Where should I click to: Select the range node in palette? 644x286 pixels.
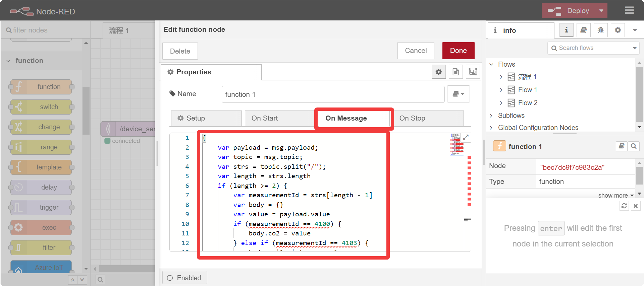(41, 147)
